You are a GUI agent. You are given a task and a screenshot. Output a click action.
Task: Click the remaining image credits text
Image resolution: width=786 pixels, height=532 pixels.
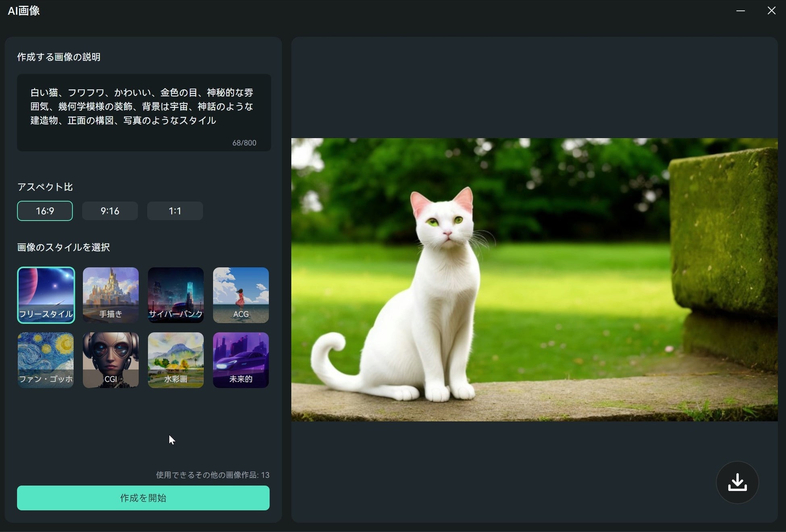pyautogui.click(x=212, y=475)
